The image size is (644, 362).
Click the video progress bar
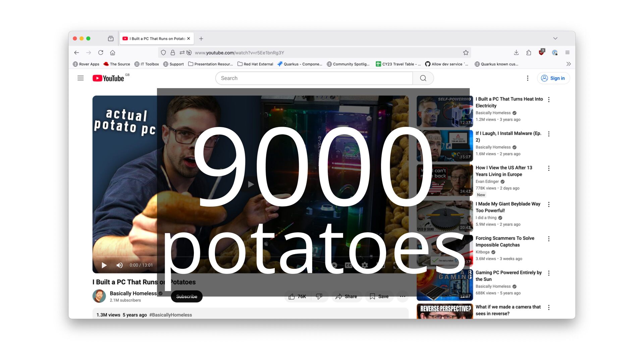click(127, 257)
